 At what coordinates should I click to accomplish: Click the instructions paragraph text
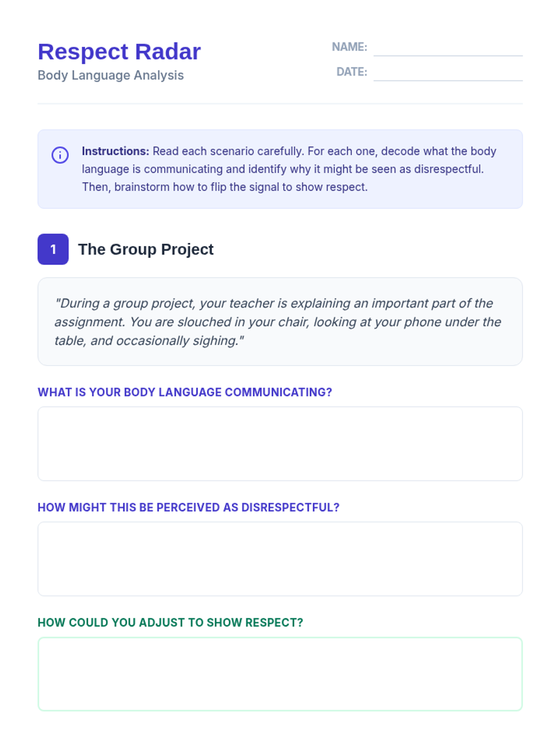(289, 169)
